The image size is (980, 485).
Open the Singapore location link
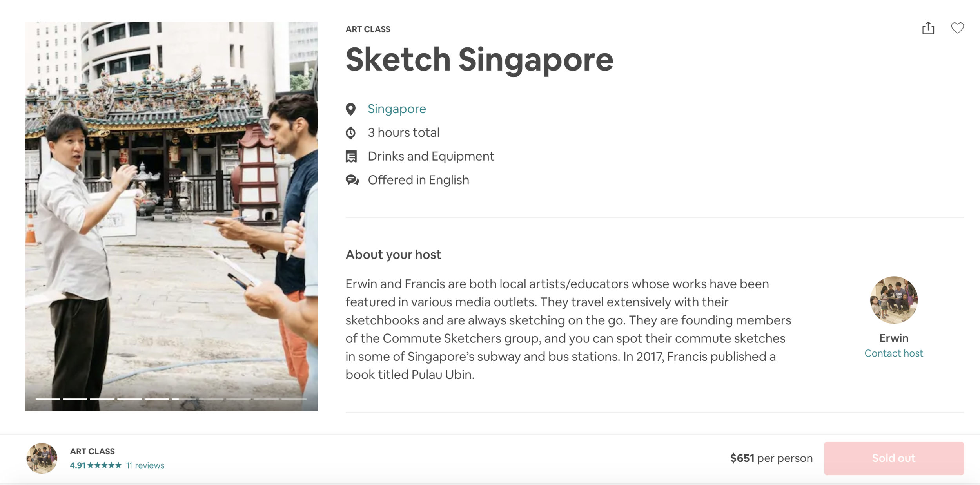(x=397, y=109)
